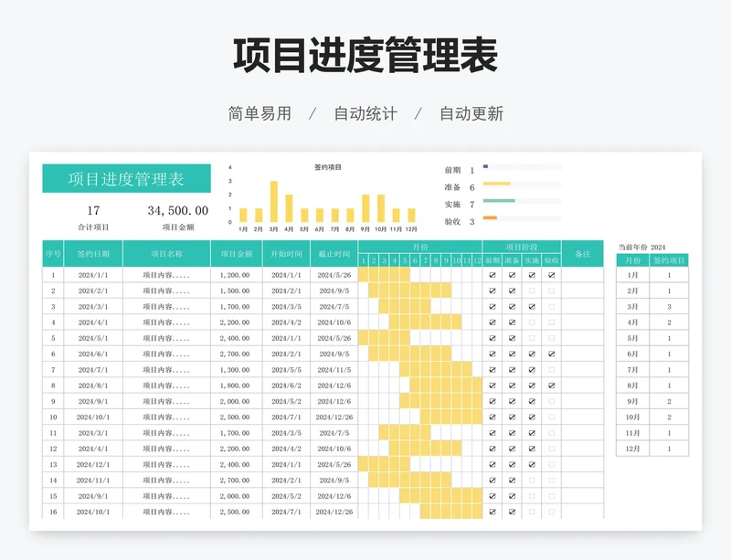Click the 简单易用 subtitle text

[260, 114]
